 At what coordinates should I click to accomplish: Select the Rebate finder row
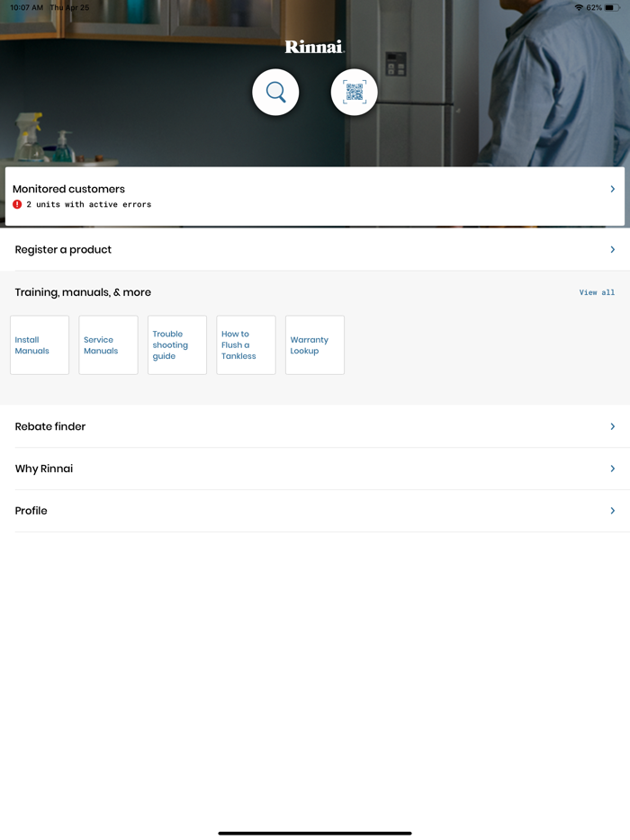(315, 426)
